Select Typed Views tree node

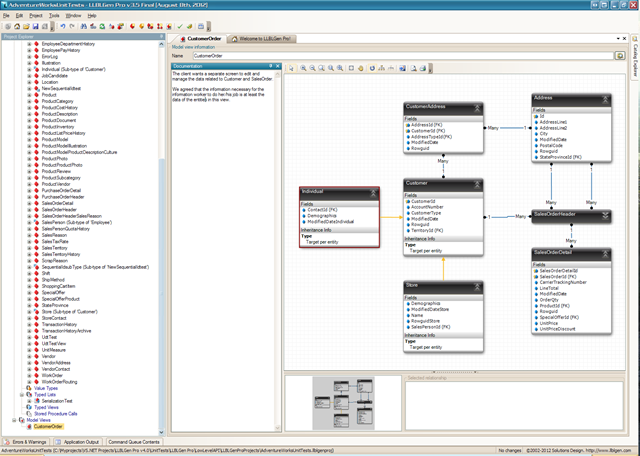point(46,407)
